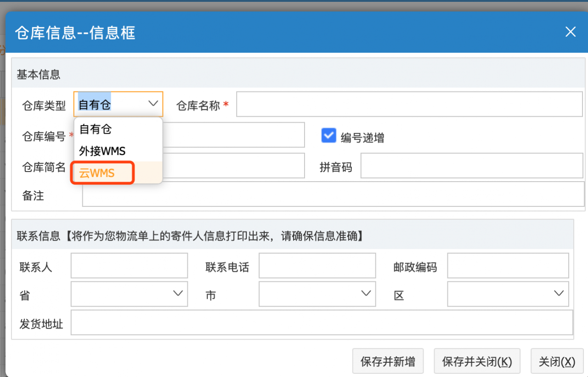The image size is (588, 377).
Task: Select 自有仓 from the dropdown list
Action: click(x=96, y=129)
